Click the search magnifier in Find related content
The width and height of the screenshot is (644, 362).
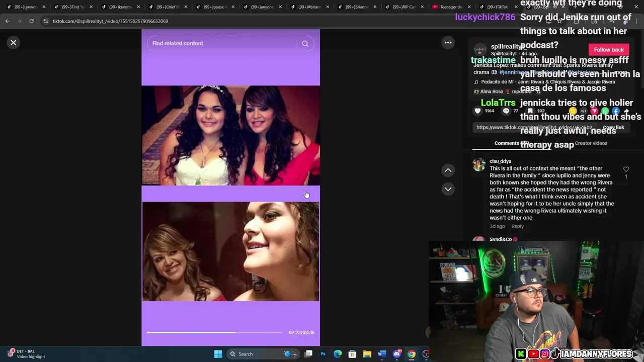coord(305,44)
